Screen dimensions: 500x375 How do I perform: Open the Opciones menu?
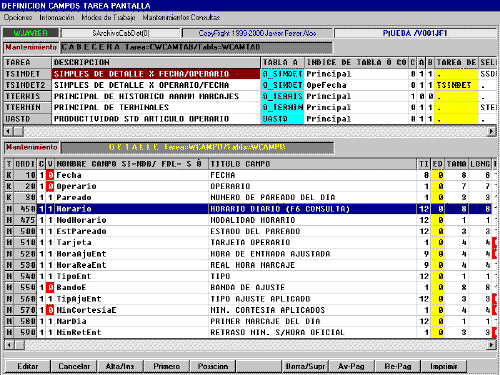tap(18, 17)
